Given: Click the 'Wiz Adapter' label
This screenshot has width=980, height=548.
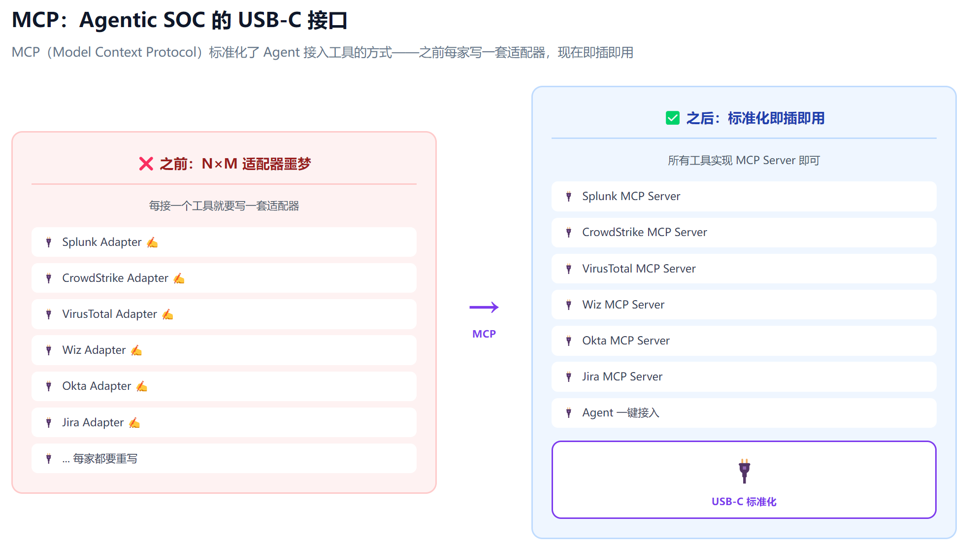Looking at the screenshot, I should tap(94, 350).
